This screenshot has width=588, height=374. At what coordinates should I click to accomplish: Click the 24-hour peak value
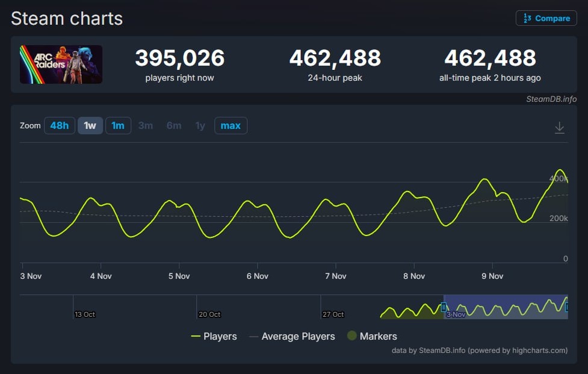coord(335,58)
